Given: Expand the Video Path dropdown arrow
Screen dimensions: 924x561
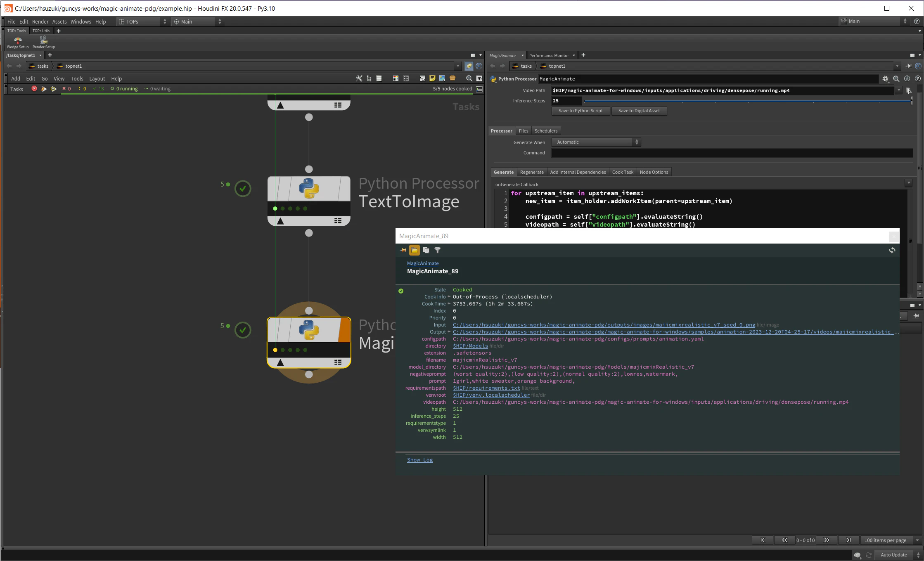Looking at the screenshot, I should pos(899,90).
